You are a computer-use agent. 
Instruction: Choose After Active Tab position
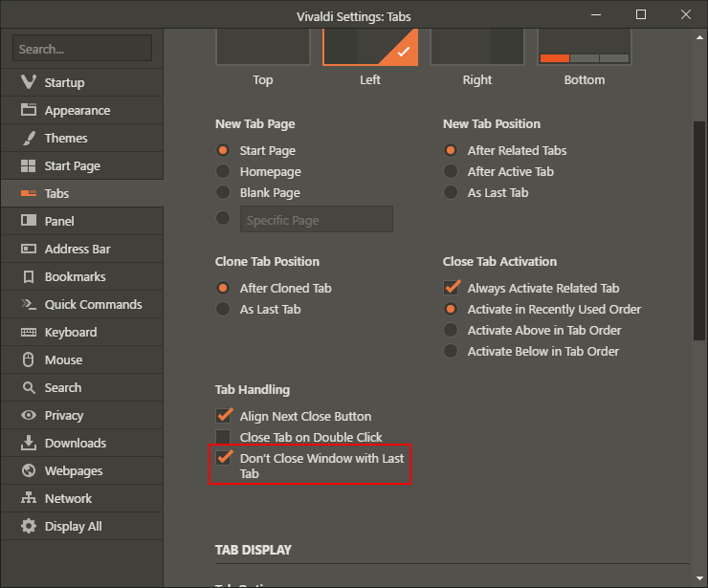coord(451,171)
